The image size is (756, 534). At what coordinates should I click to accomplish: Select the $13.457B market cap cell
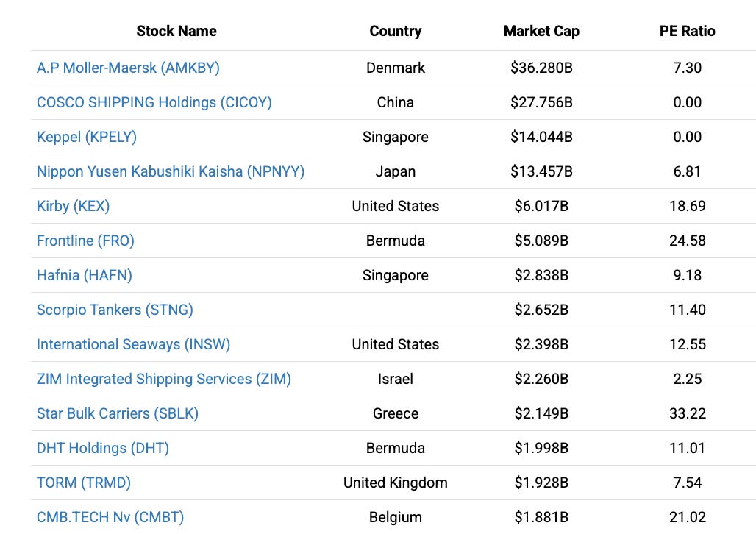(541, 171)
